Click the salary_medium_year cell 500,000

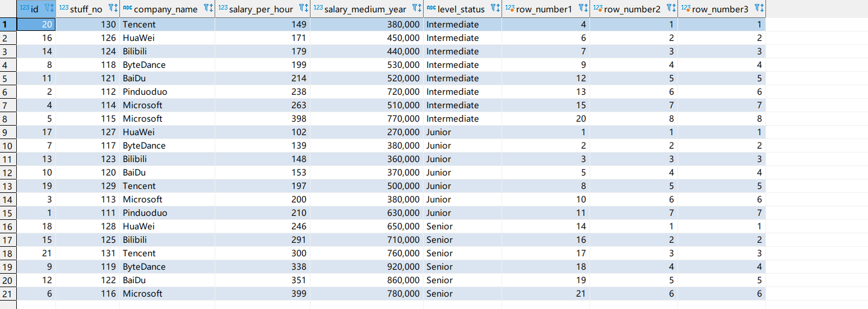[x=366, y=186]
